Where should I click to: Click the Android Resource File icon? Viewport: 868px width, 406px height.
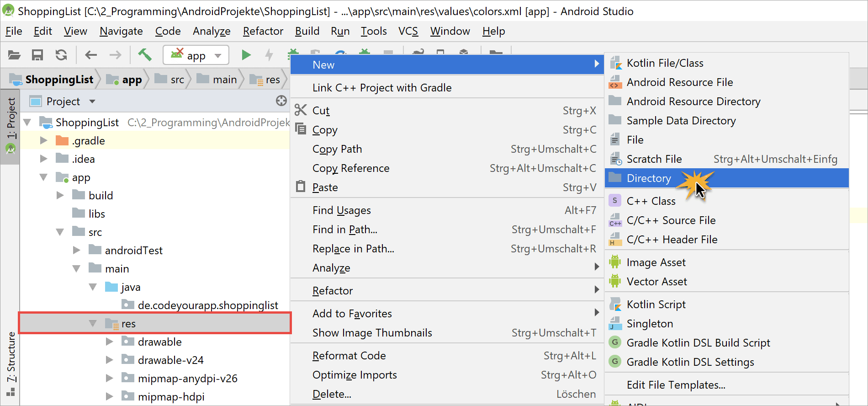point(615,82)
